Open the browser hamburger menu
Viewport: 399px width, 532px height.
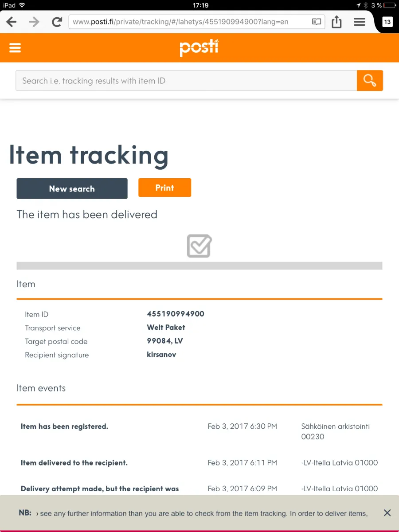pos(360,22)
